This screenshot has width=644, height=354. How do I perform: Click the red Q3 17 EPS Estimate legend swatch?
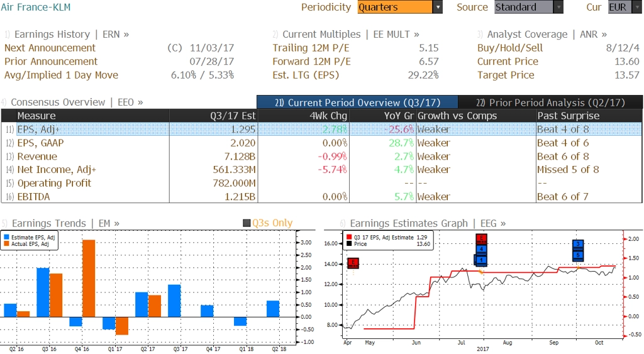(x=349, y=238)
